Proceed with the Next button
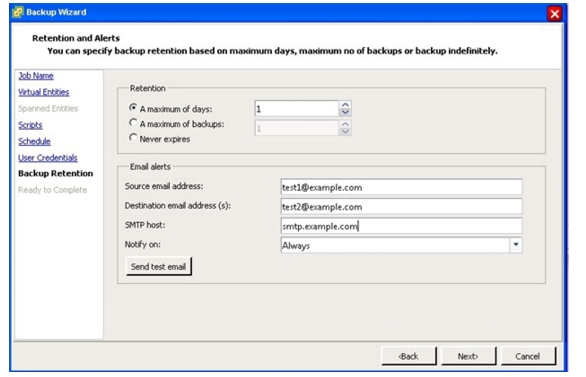This screenshot has height=377, width=586. tap(468, 356)
